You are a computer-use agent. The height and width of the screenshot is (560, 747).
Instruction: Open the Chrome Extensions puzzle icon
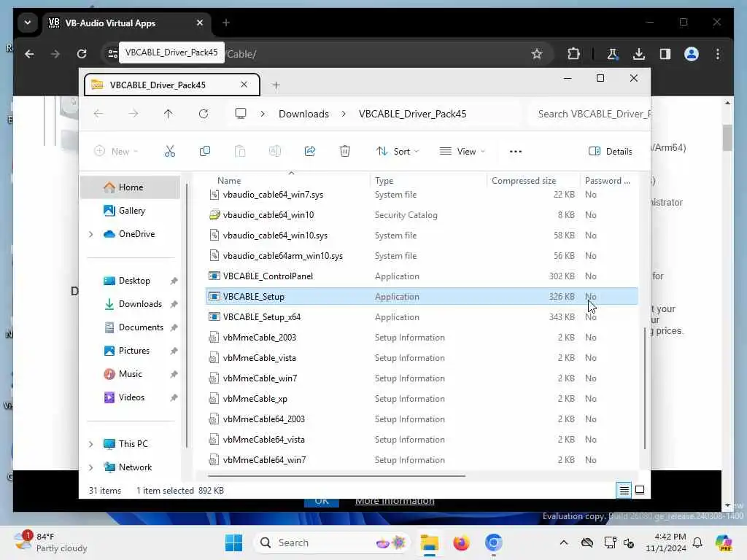573,54
